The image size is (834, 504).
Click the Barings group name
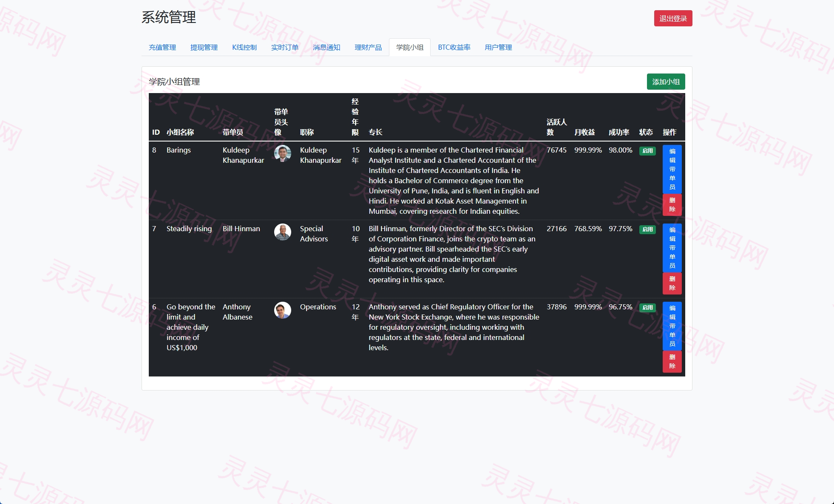(179, 150)
